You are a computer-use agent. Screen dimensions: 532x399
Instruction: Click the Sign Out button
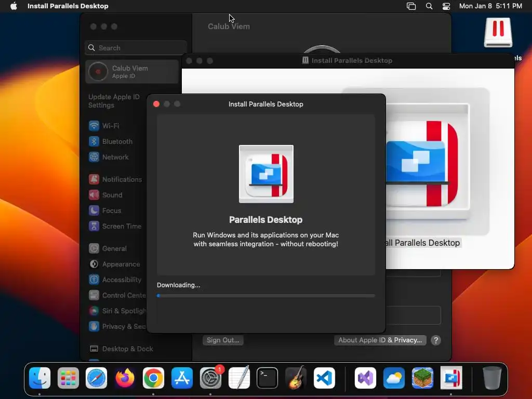pos(223,340)
